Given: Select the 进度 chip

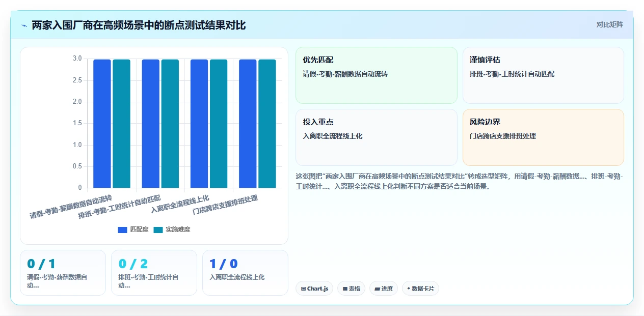Looking at the screenshot, I should (x=383, y=289).
